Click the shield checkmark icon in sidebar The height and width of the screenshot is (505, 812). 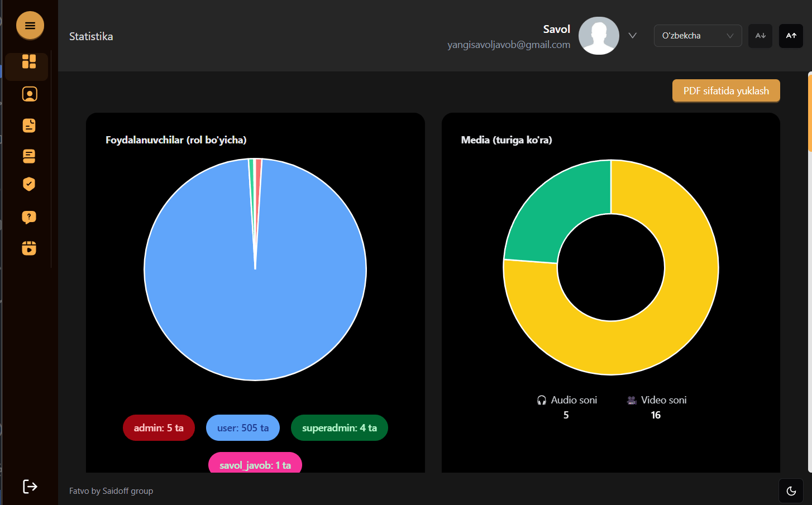pos(29,184)
